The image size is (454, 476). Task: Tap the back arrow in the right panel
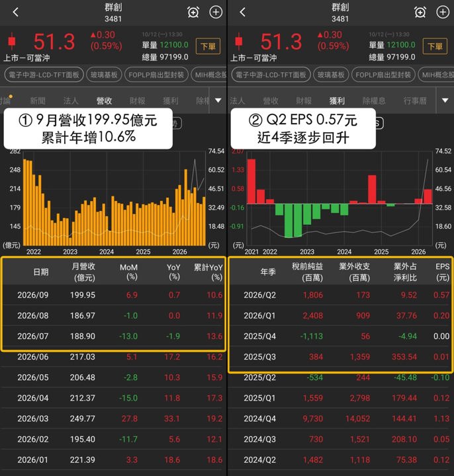click(242, 13)
